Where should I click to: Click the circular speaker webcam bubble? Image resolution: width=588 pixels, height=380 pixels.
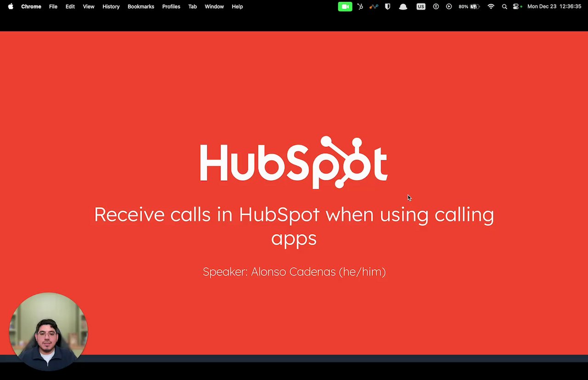(x=48, y=331)
